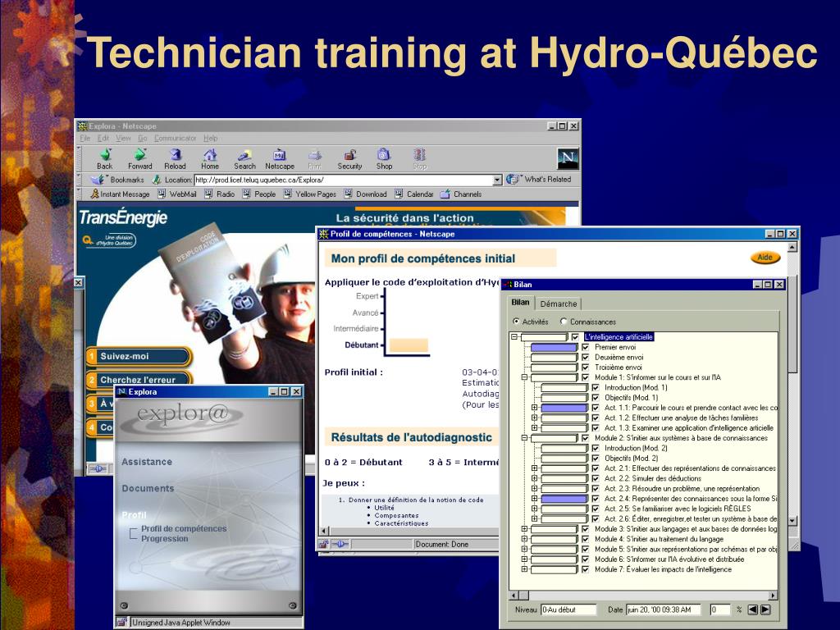Open WebMail shortcut
Image resolution: width=840 pixels, height=630 pixels.
tap(177, 194)
